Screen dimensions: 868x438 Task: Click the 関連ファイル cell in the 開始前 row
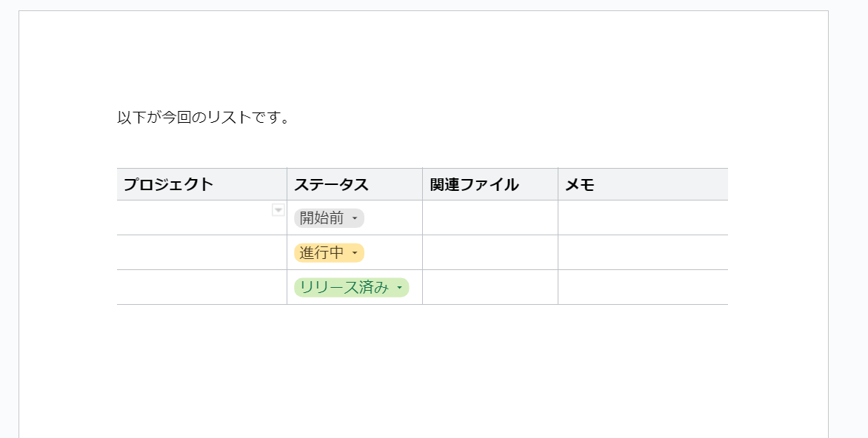490,218
